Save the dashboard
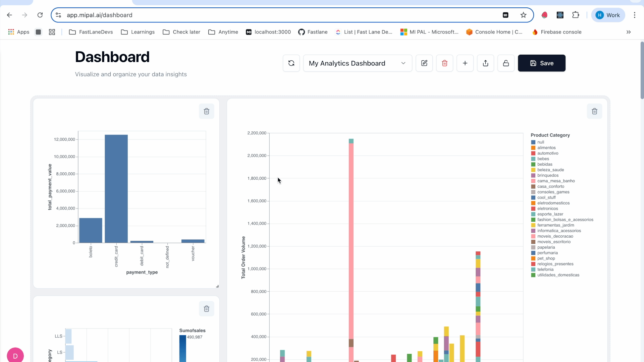This screenshot has width=644, height=362. point(541,63)
